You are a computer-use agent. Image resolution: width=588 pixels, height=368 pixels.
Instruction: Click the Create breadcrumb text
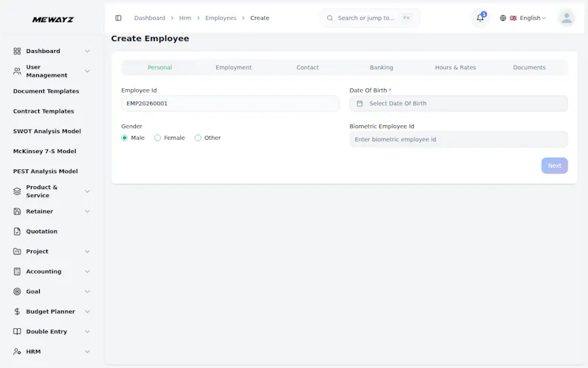click(260, 18)
